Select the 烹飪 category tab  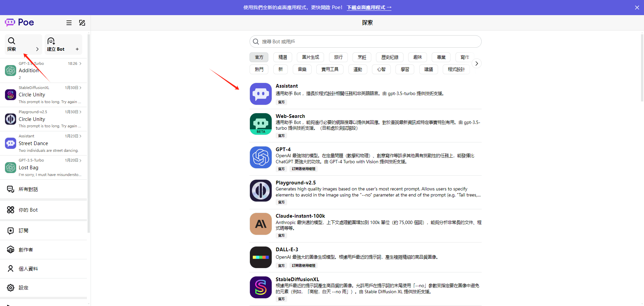[x=362, y=57]
